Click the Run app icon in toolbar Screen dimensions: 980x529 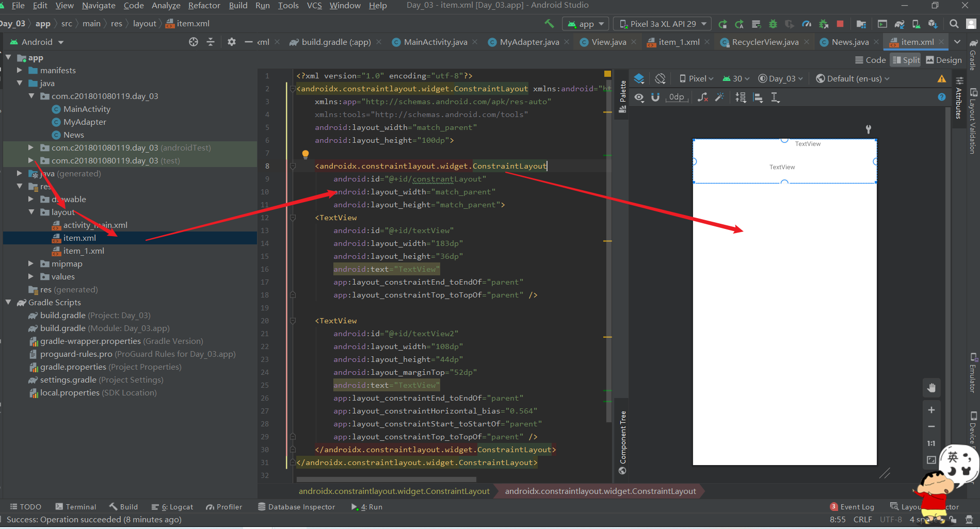coord(722,24)
